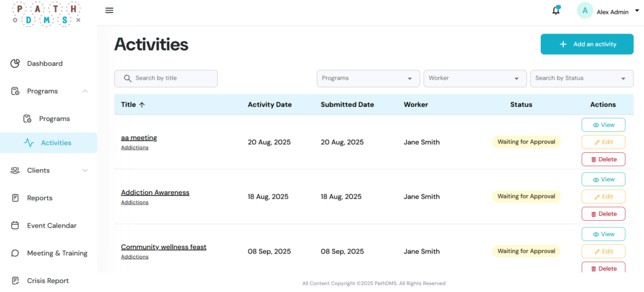Click the Crisis Report sidebar icon
The height and width of the screenshot is (292, 644).
[x=15, y=281]
